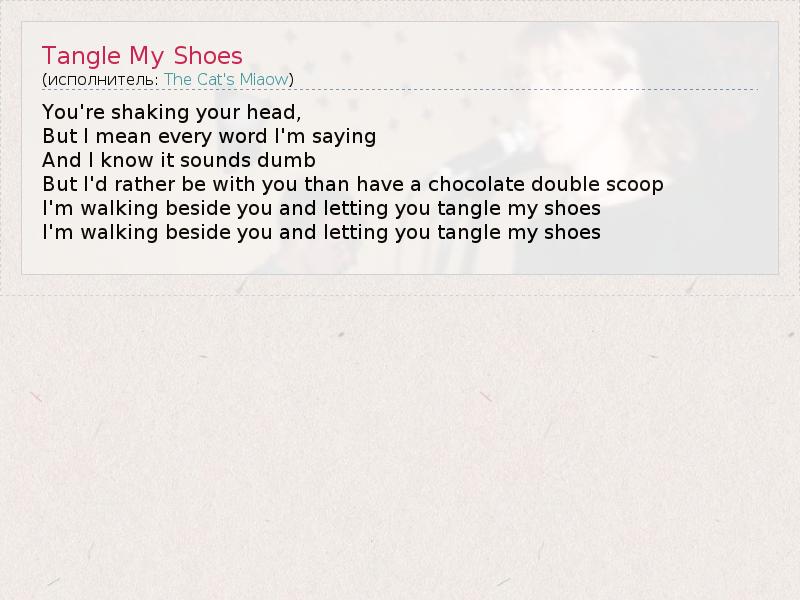Click the Tangle My Shoes song title

(x=142, y=55)
